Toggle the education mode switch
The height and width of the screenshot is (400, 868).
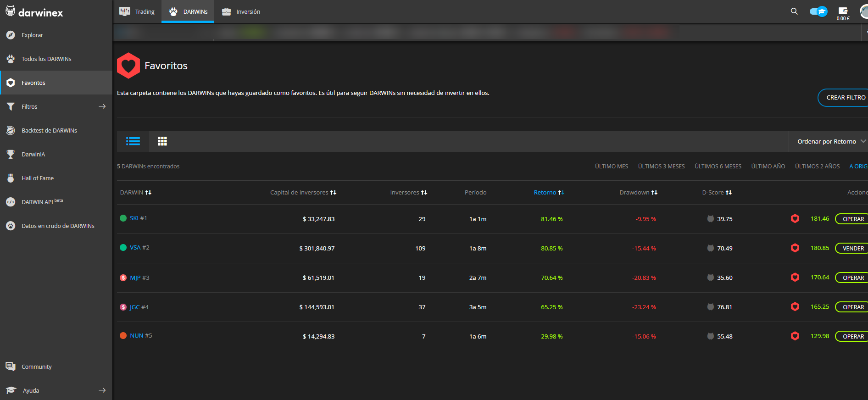coord(818,11)
